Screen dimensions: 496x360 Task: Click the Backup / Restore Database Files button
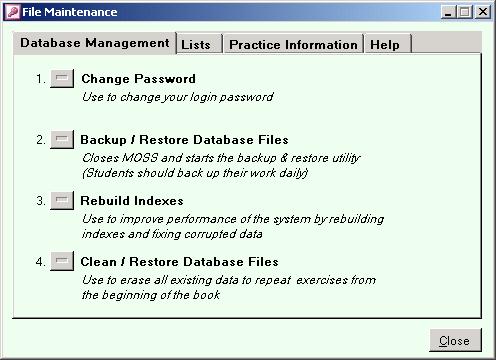point(62,139)
